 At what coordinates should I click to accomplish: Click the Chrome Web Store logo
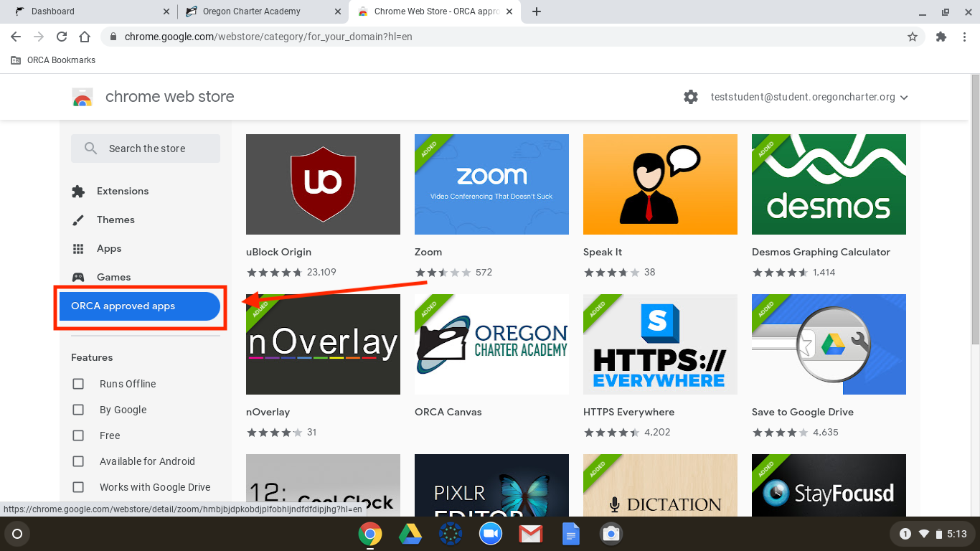pyautogui.click(x=83, y=97)
